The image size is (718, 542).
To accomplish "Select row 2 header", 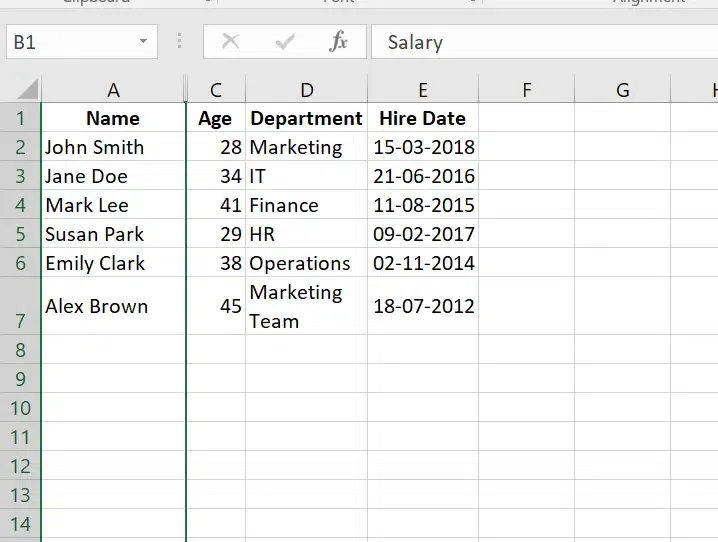I will [20, 146].
